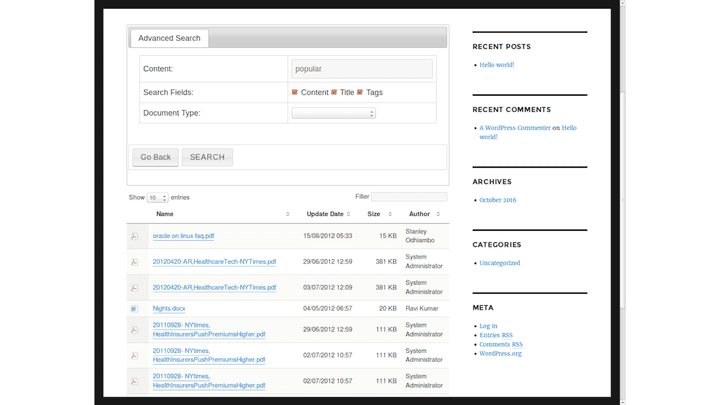
Task: Open the 20120420-AR HealthcareTech link dated 03/07/2012
Action: tap(214, 287)
